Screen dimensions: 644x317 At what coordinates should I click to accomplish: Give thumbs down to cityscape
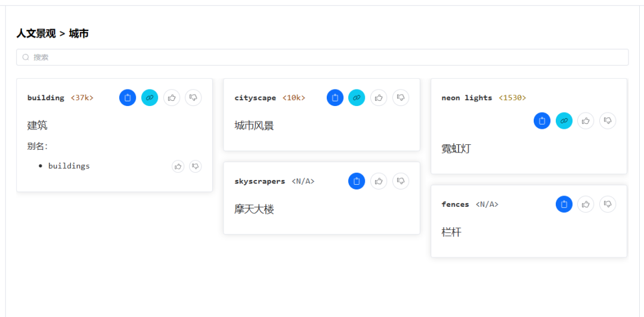(401, 98)
